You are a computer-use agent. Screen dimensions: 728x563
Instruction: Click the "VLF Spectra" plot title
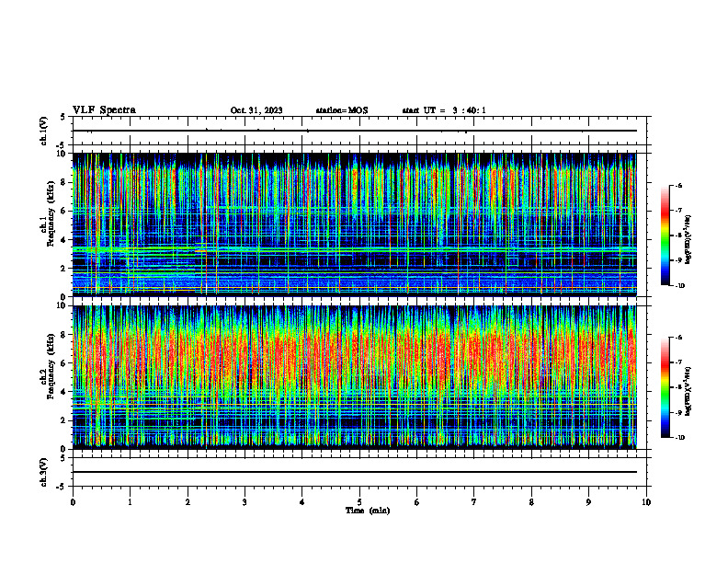[105, 110]
